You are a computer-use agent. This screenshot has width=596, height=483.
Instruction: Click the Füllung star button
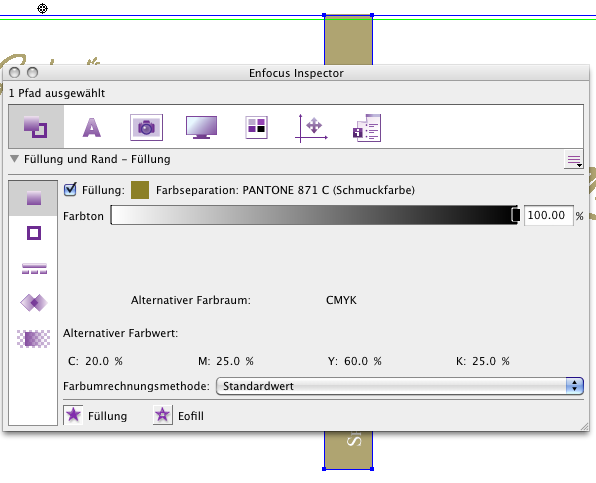[x=73, y=415]
